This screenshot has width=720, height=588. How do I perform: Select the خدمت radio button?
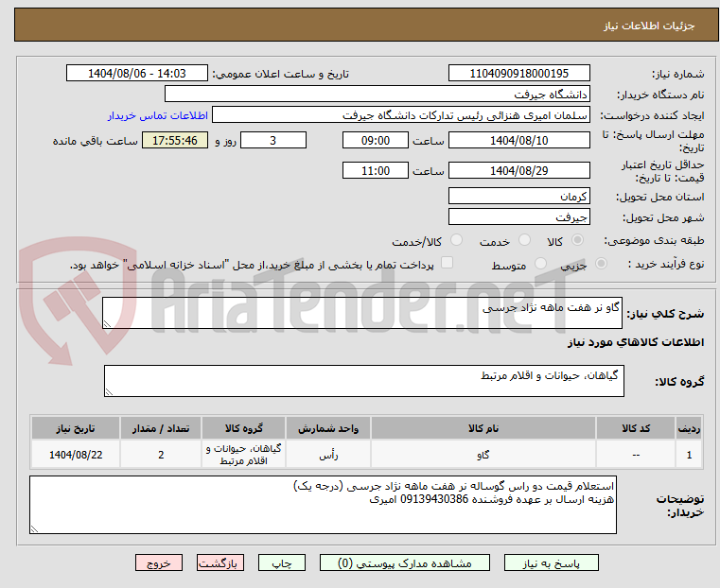524,240
